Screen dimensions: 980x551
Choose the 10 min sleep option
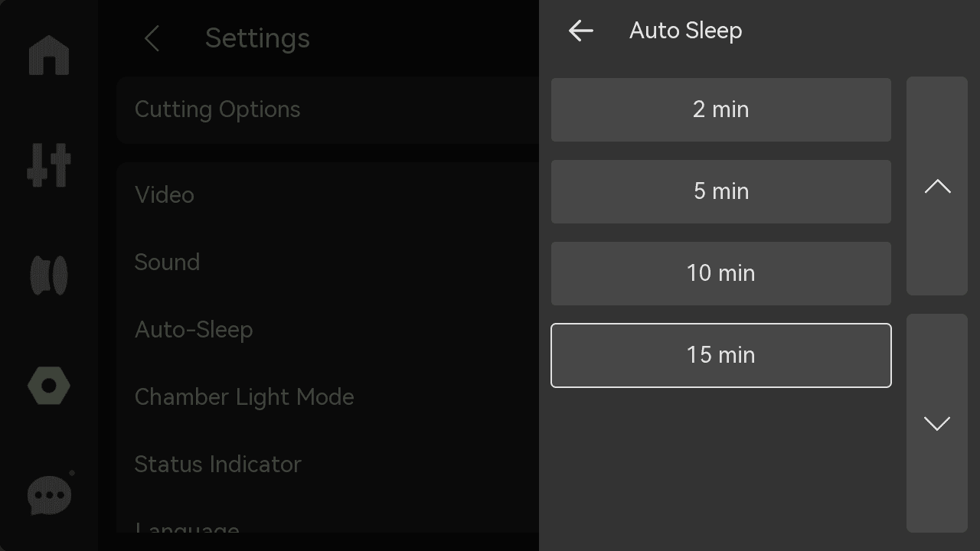click(721, 273)
